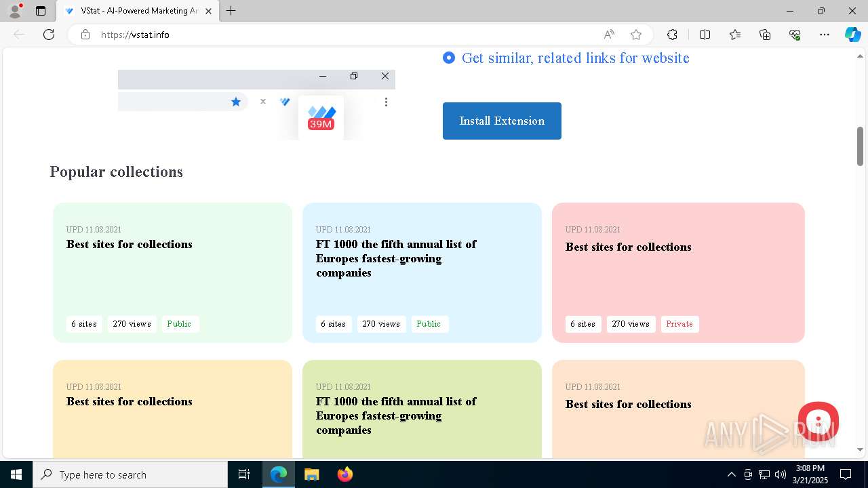
Task: Click the Public label on green card
Action: 180,324
